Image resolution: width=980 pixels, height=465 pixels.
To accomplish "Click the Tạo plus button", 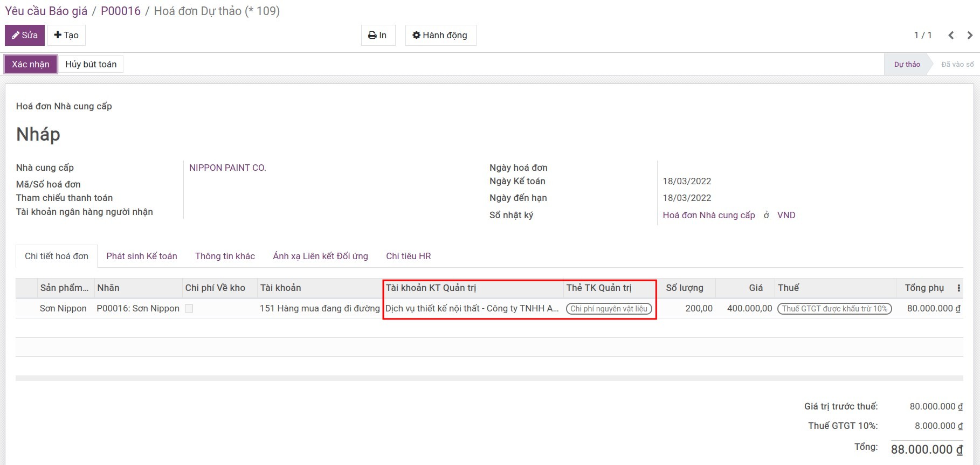I will click(x=66, y=36).
